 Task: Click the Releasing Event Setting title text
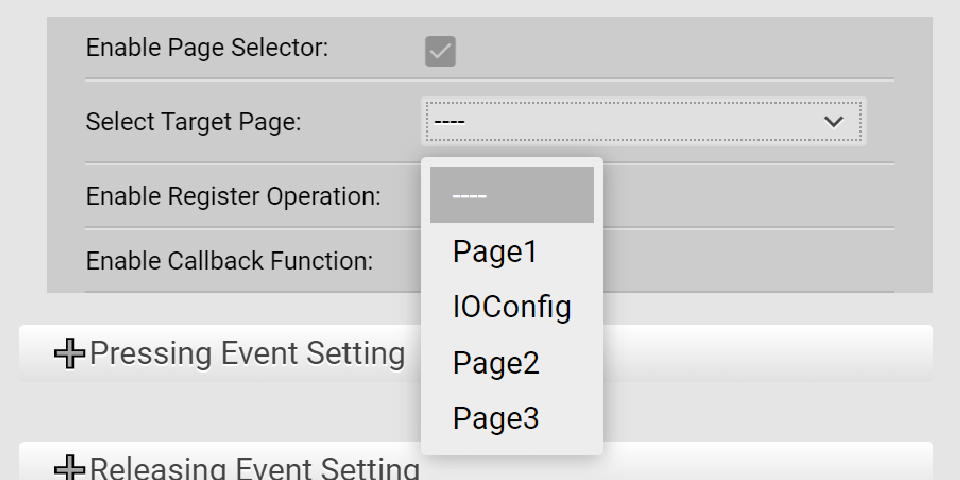coord(254,469)
